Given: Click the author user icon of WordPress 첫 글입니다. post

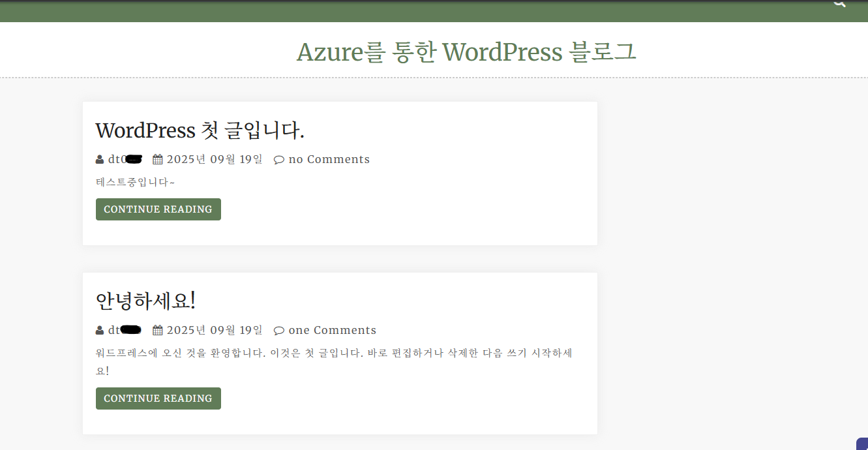Looking at the screenshot, I should [100, 159].
